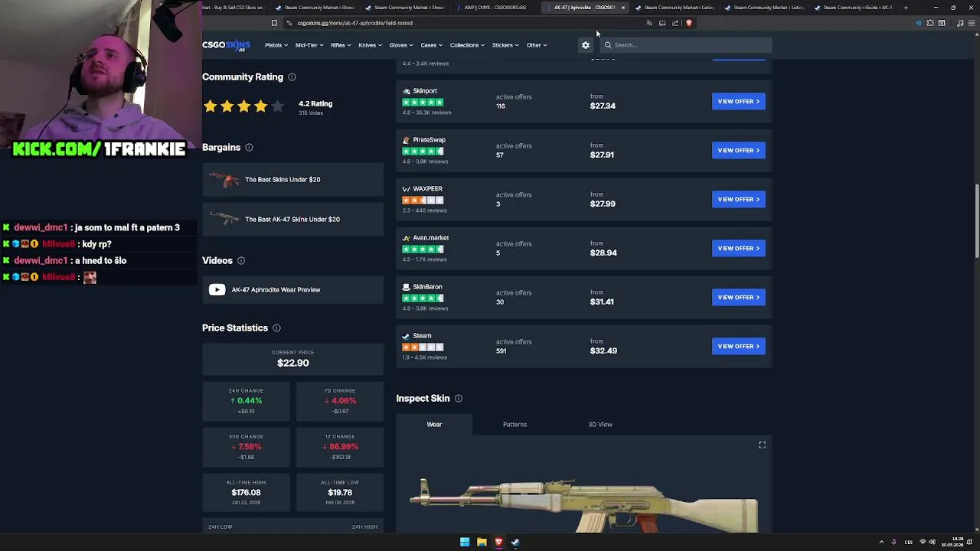980x551 pixels.
Task: Click the all-time low $19.78
Action: click(340, 493)
